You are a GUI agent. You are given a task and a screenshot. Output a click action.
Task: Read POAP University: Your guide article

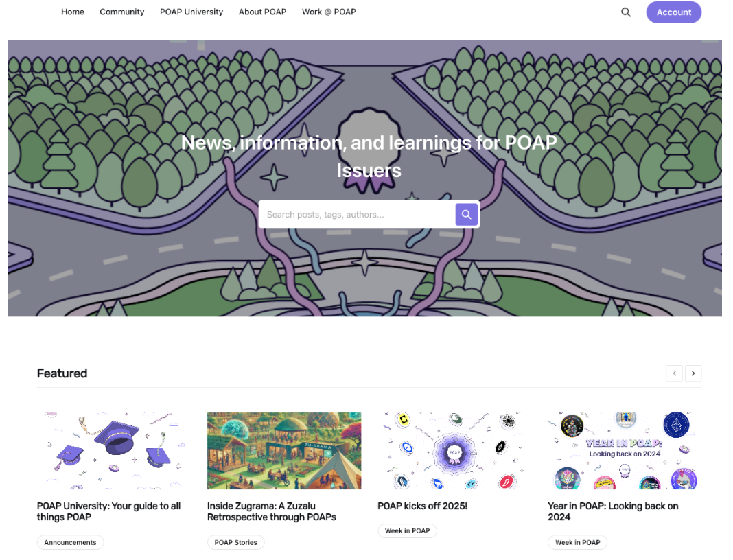[x=109, y=511]
